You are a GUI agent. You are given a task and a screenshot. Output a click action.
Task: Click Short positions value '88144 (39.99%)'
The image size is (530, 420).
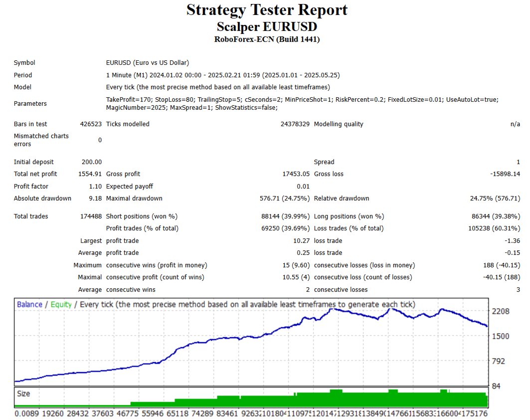(x=285, y=216)
